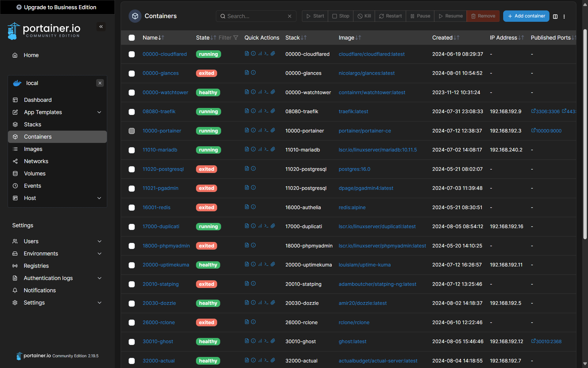View stats for 00000-cloudflared container
Image resolution: width=588 pixels, height=368 pixels.
click(x=260, y=54)
